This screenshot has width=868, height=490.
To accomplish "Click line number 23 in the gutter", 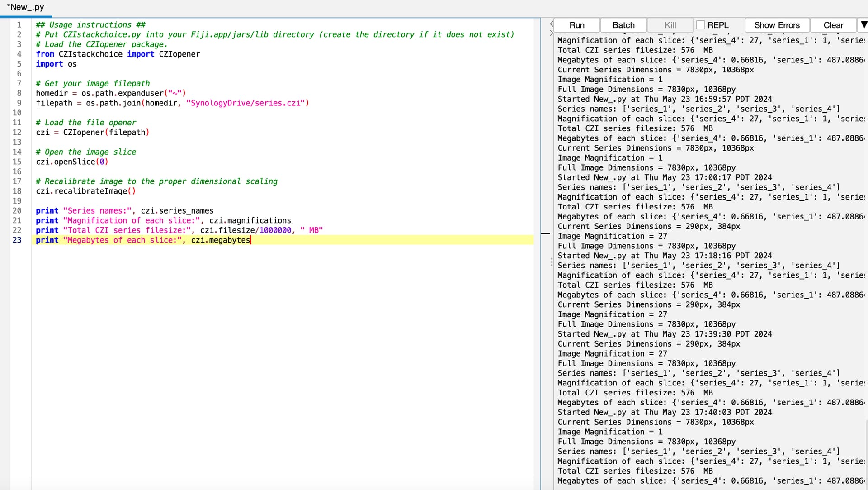I will pyautogui.click(x=17, y=240).
